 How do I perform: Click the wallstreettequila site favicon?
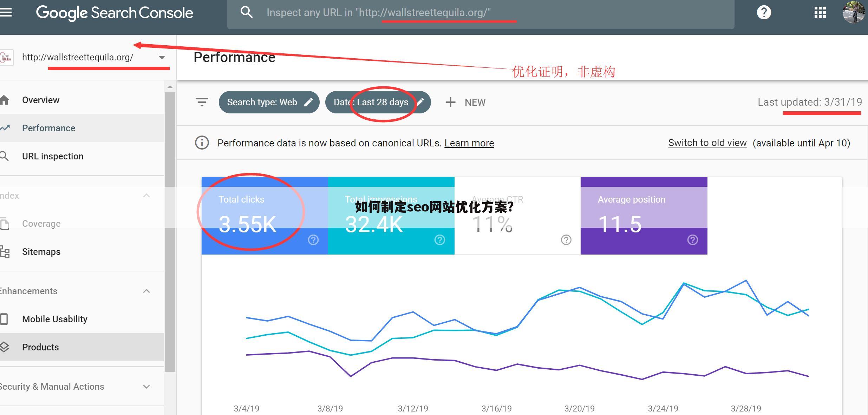[x=6, y=58]
